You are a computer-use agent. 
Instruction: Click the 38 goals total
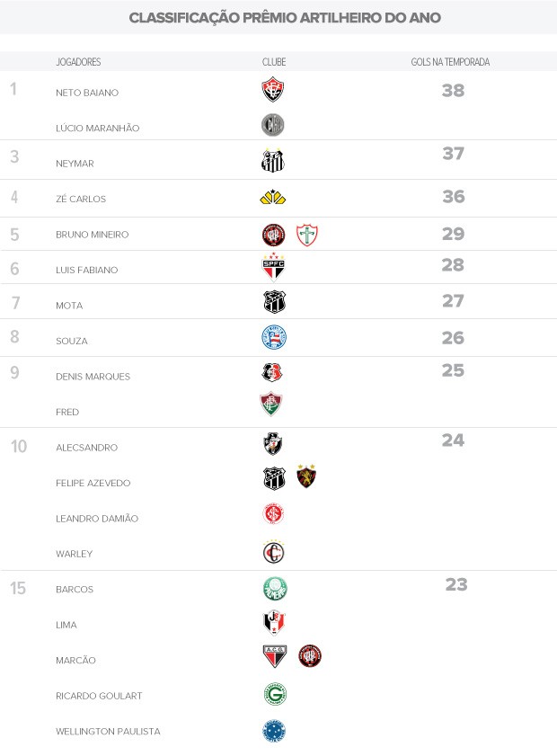coord(453,91)
